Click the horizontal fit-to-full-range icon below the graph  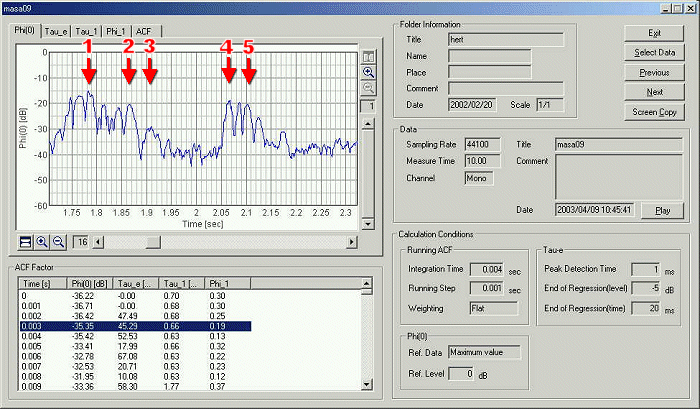point(25,242)
